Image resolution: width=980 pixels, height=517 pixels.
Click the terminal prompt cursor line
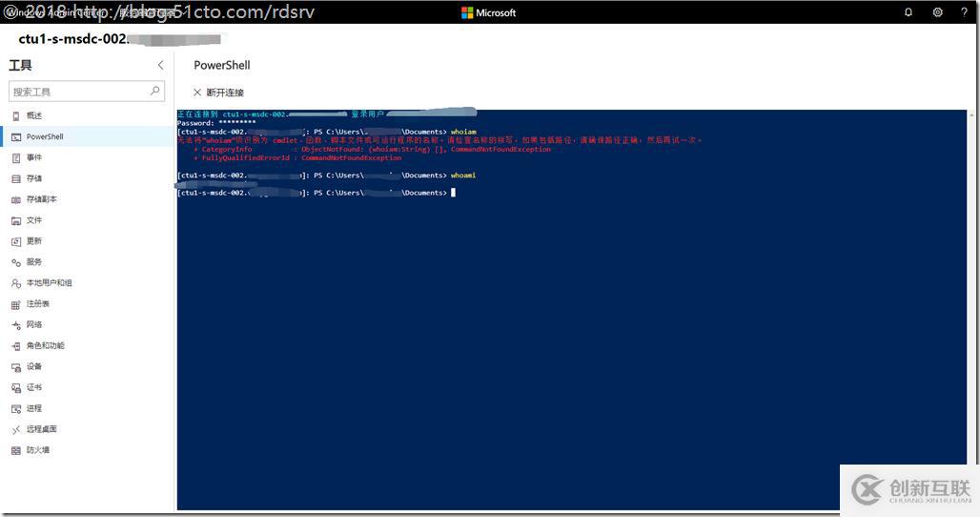click(x=316, y=193)
